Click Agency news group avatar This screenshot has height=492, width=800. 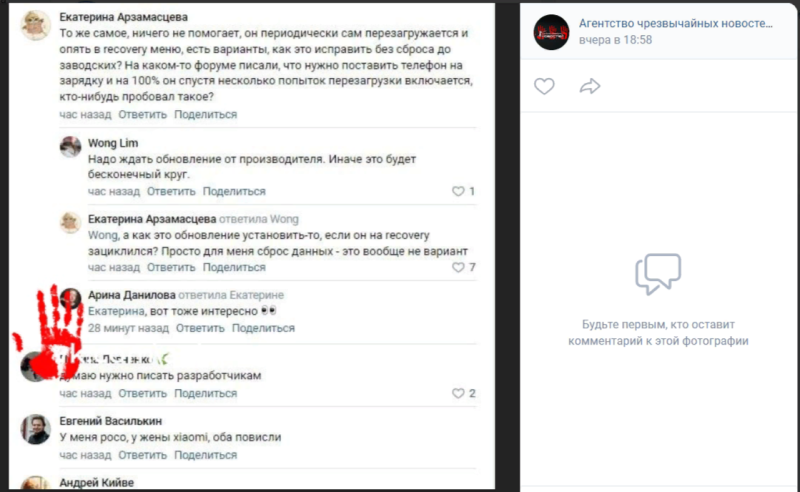point(548,32)
